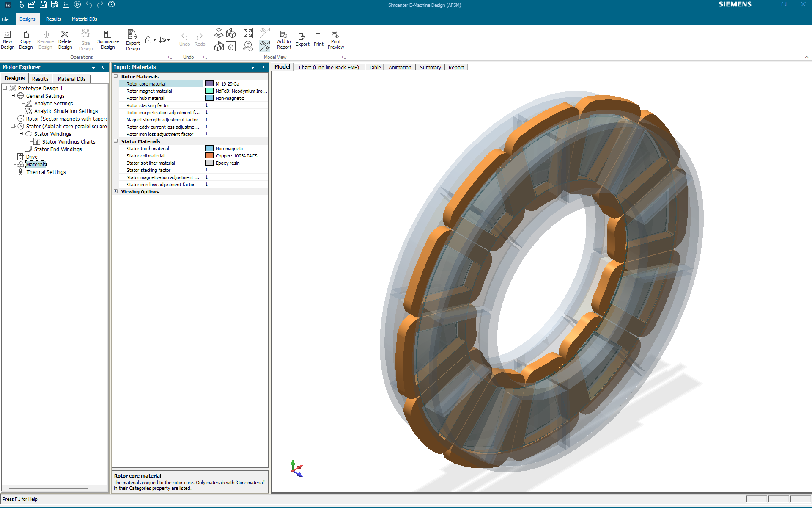Open Help via the question mark icon
812x508 pixels.
pos(112,5)
